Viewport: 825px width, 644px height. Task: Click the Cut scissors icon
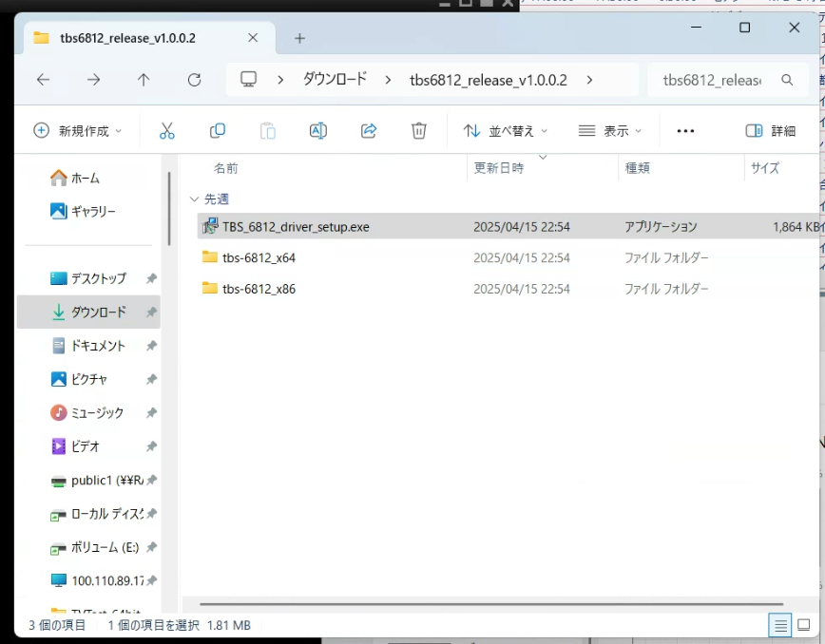click(x=167, y=130)
